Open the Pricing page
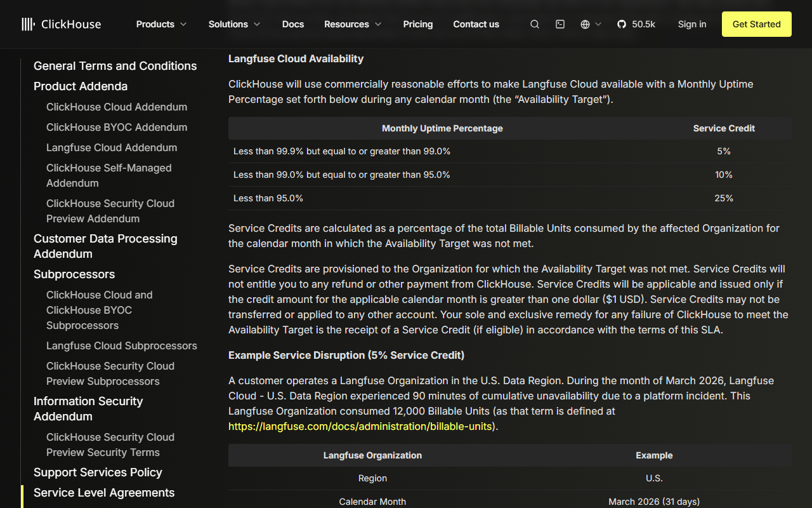 [418, 24]
